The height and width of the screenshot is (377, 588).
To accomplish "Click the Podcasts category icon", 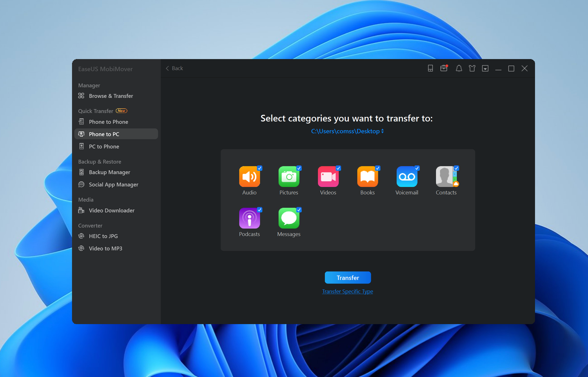I will point(249,218).
